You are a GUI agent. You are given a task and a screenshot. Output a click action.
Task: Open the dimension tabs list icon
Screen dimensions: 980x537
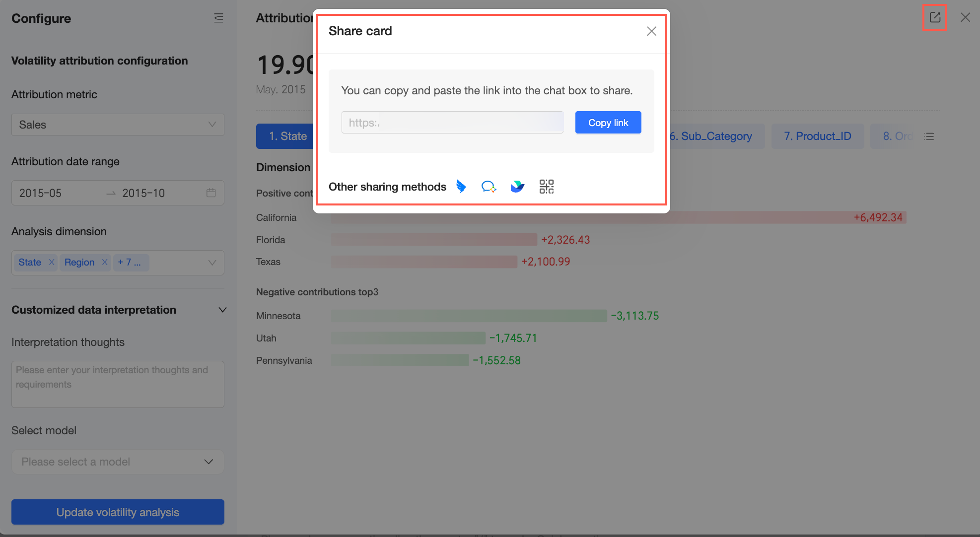tap(929, 136)
